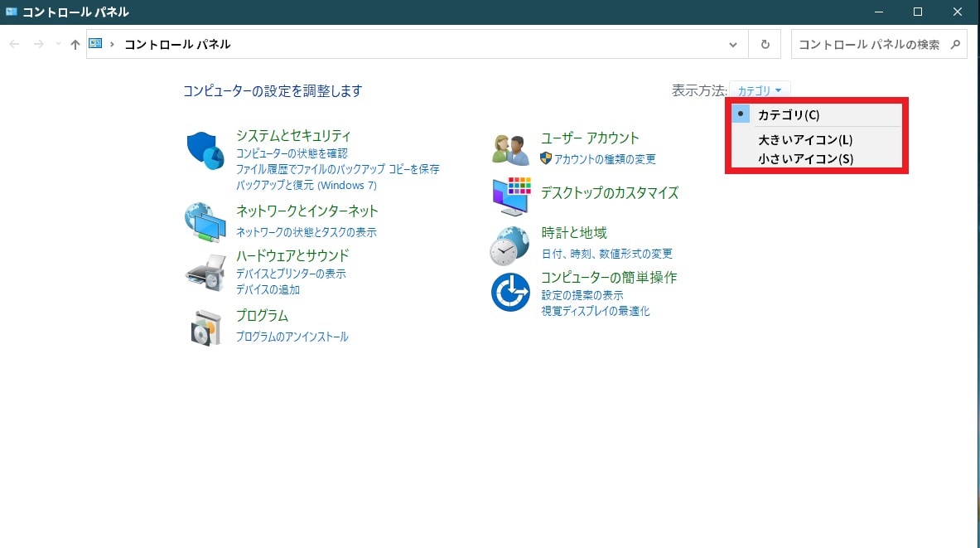Open the System and Security shield icon

[205, 151]
